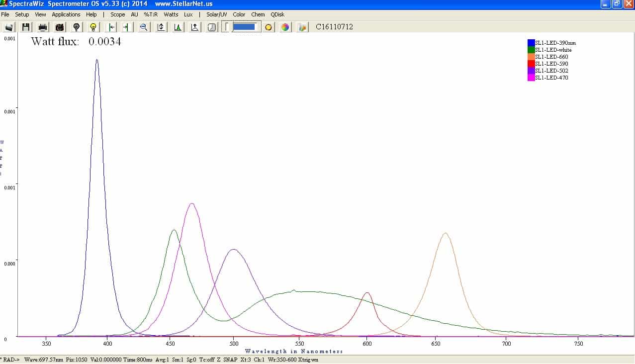Select AU absorbance mode
The height and width of the screenshot is (364, 635).
coord(134,14)
